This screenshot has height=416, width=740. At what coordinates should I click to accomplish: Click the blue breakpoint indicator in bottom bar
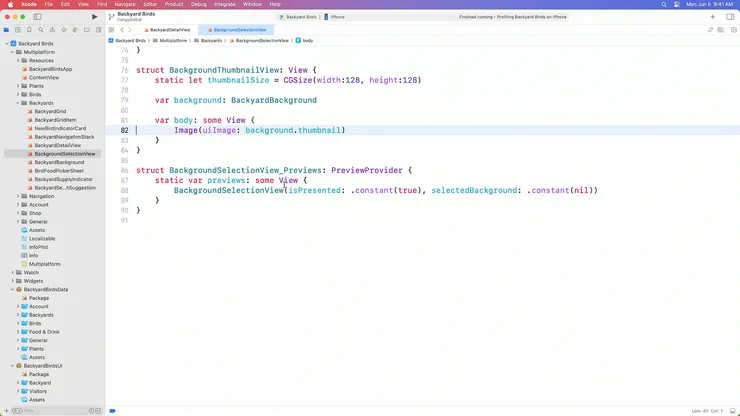pyautogui.click(x=112, y=411)
